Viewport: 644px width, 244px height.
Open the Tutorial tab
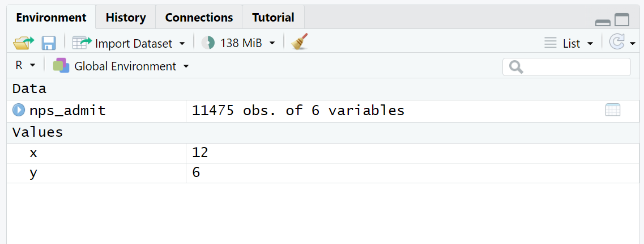tap(273, 18)
